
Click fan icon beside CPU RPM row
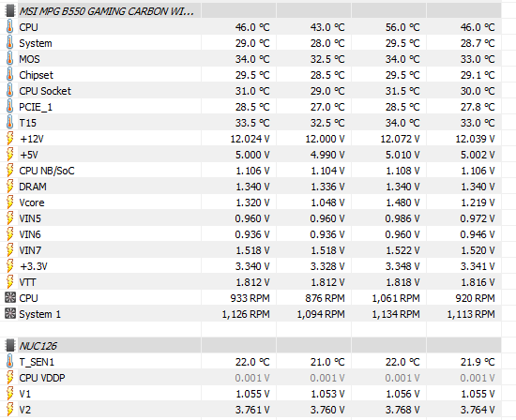coord(10,297)
